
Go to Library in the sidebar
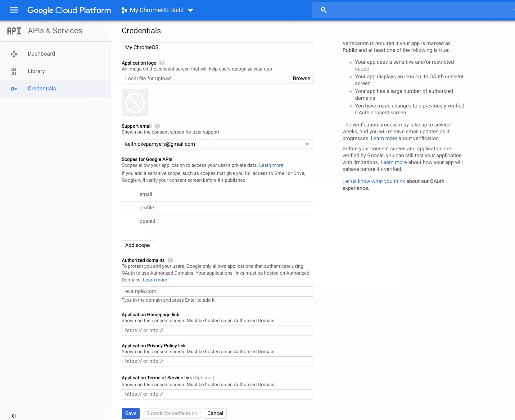point(36,71)
